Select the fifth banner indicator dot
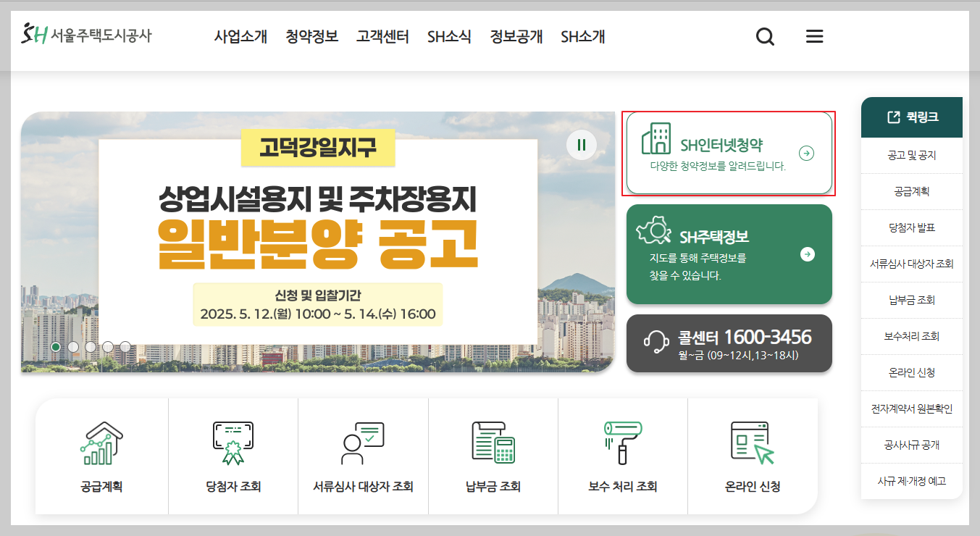980x536 pixels. [x=125, y=347]
